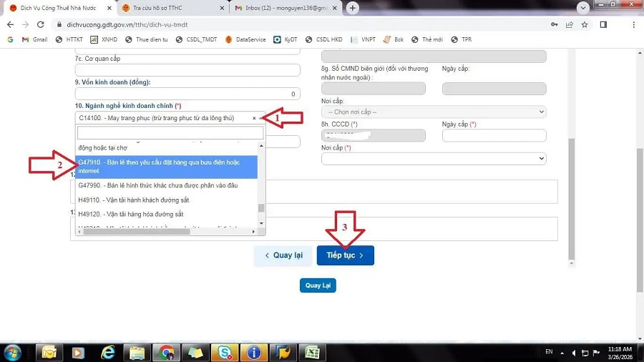Open Internet Explorer from the taskbar
Screen dimensions: 644x362
tap(108, 353)
